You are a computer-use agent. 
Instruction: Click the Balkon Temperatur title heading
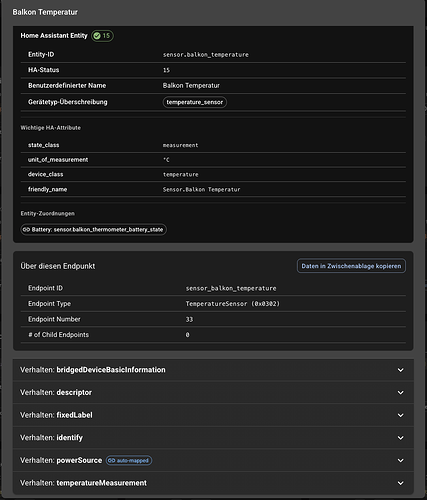45,12
